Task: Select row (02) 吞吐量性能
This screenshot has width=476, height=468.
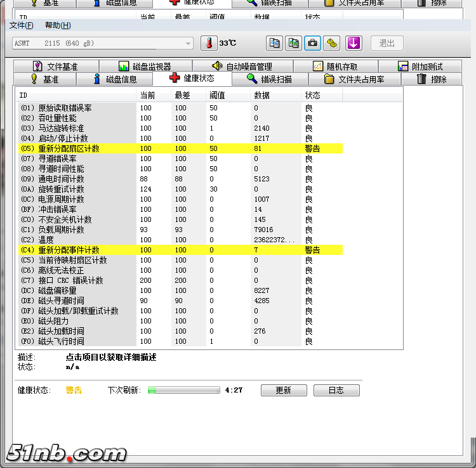Action: (x=180, y=118)
